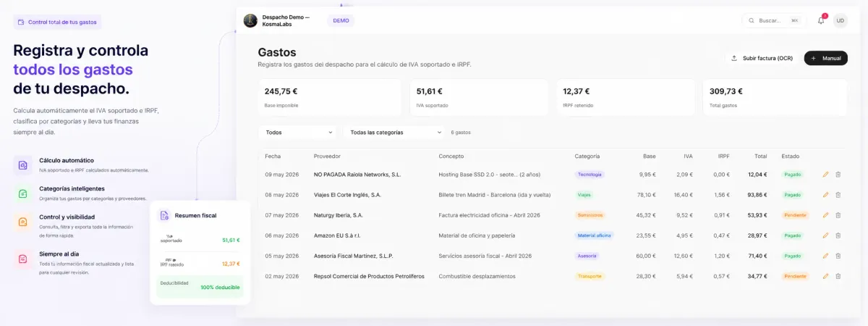Click the Despacho Demo profile picture

pyautogui.click(x=250, y=20)
